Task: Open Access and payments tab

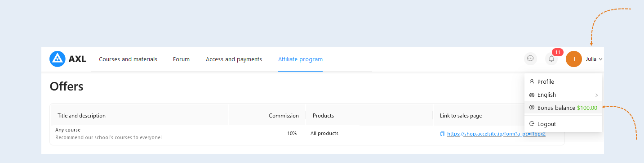Action: coord(234,59)
